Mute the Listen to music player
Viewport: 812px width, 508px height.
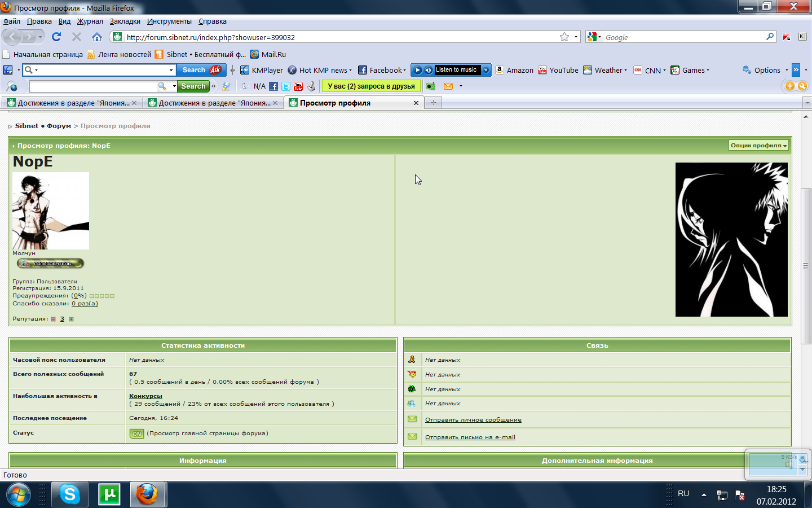[429, 70]
